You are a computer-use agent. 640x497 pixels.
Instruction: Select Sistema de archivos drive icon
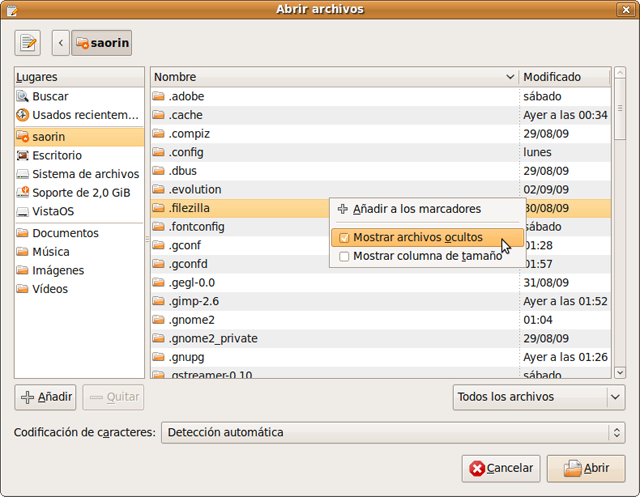(23, 174)
